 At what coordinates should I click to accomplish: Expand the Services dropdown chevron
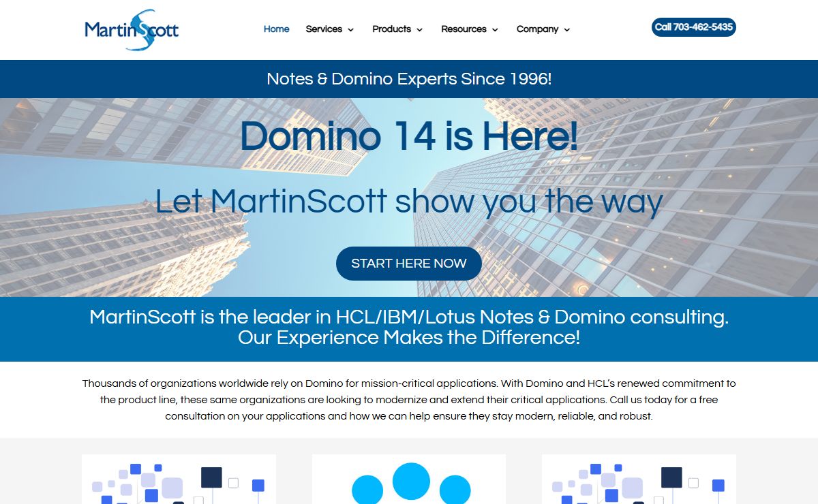pos(351,30)
